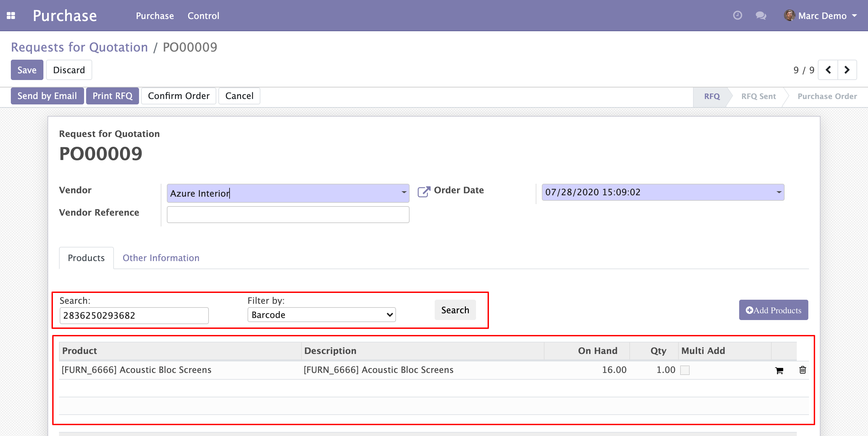Switch to Other Information tab
The width and height of the screenshot is (868, 436).
(x=161, y=258)
